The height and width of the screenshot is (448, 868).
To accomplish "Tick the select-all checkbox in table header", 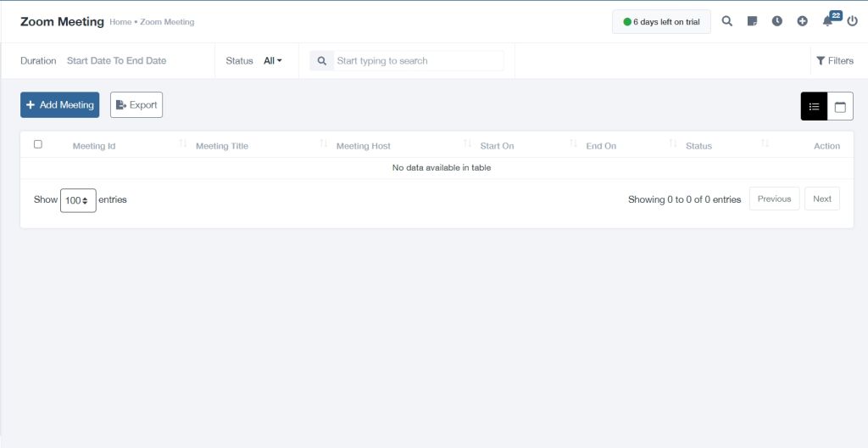I will point(37,144).
